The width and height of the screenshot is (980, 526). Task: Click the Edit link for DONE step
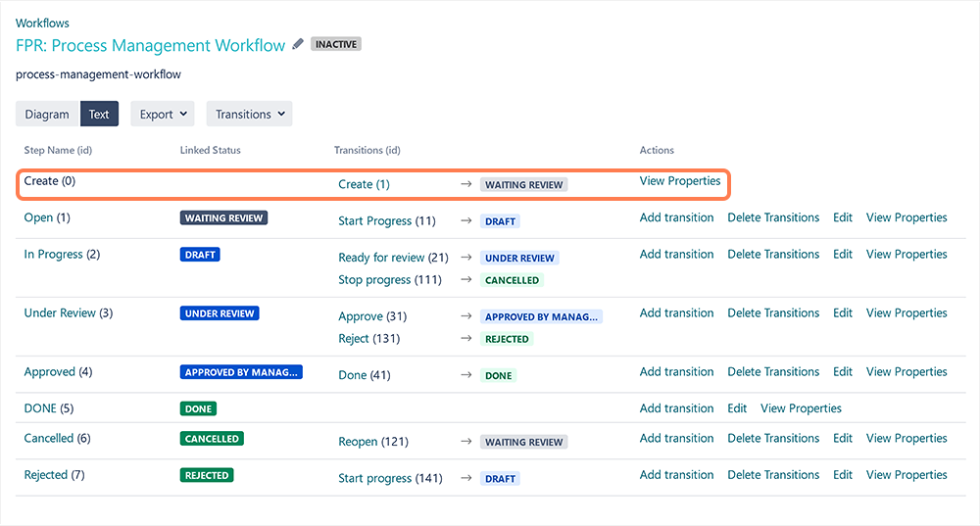pos(737,408)
